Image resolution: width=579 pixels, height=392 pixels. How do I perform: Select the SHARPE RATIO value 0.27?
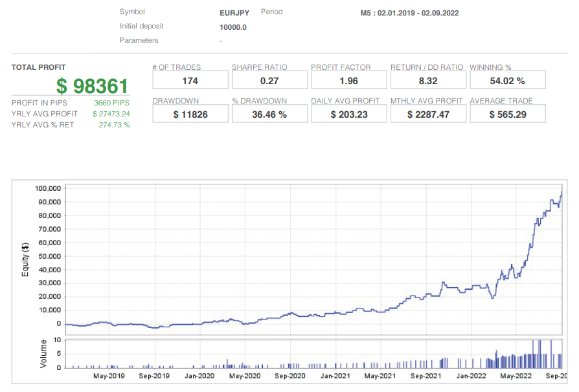[x=269, y=80]
